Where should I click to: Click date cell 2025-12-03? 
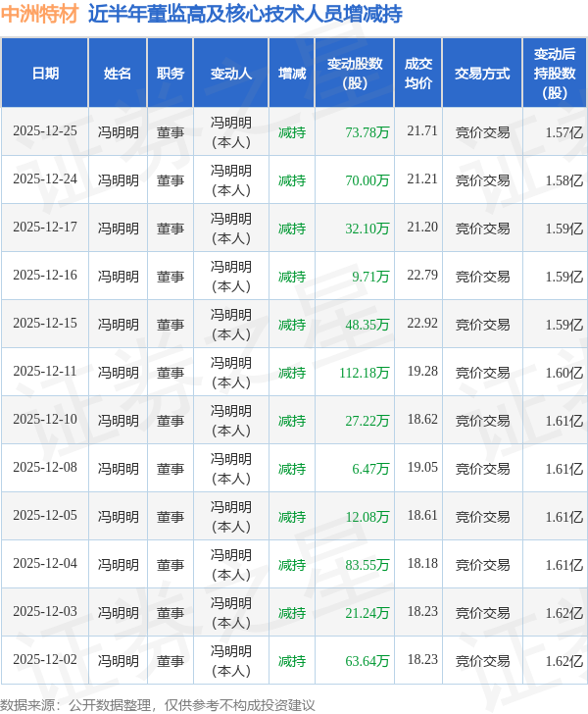click(45, 612)
